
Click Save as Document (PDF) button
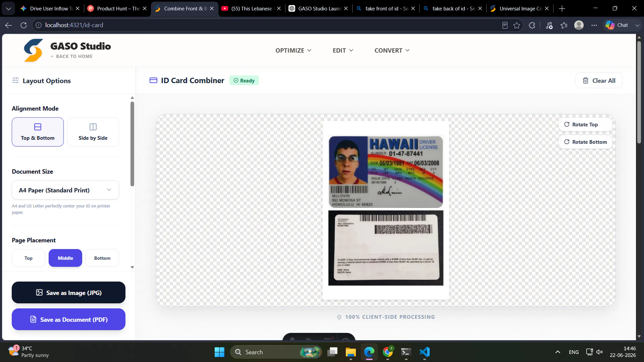[x=68, y=319]
